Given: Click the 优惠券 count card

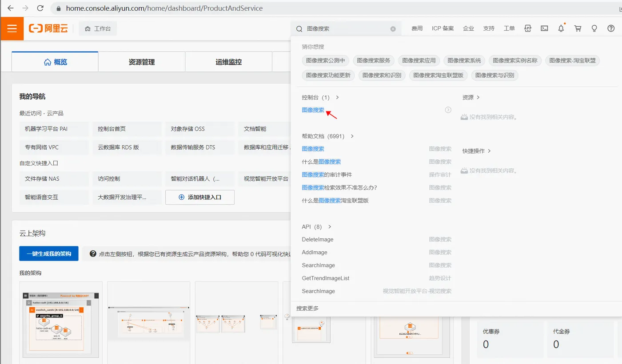Looking at the screenshot, I should click(510, 340).
